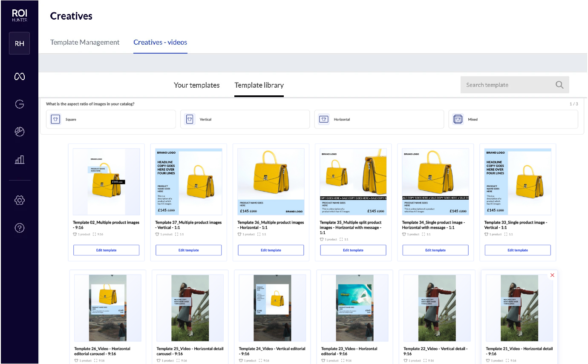Open Template 21 video thumbnail

pos(519,308)
